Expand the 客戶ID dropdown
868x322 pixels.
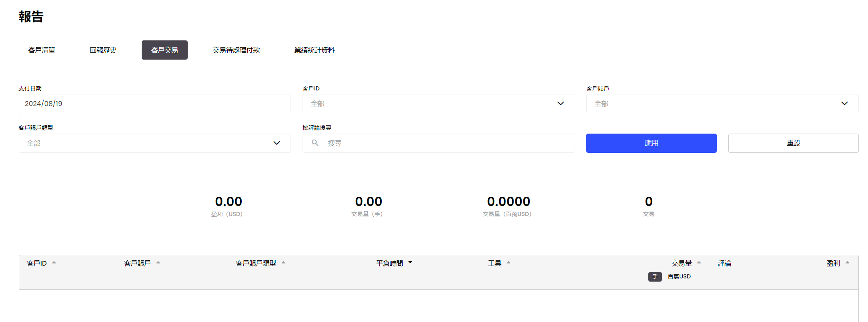click(x=439, y=104)
